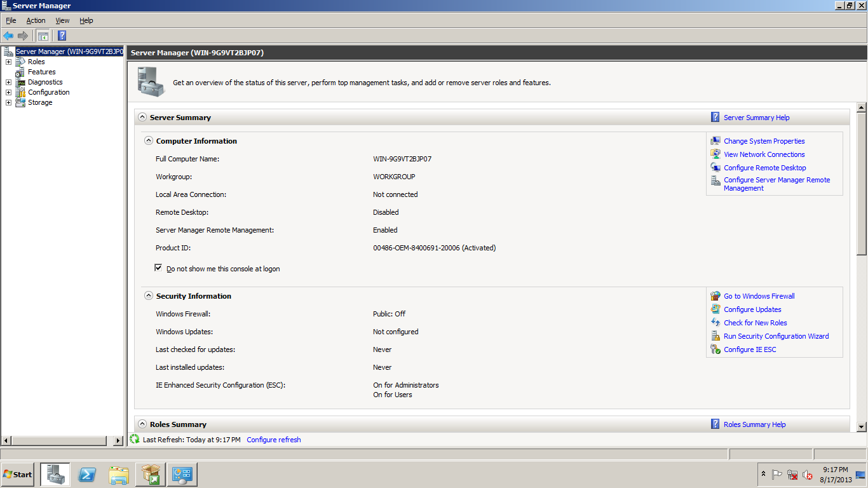Expand the Roles tree node
868x488 pixels.
(x=8, y=62)
